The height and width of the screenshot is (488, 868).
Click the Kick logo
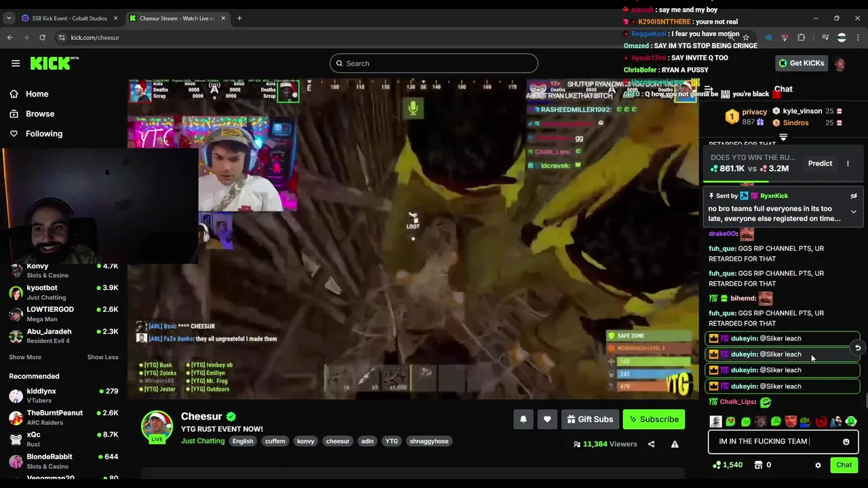coord(54,63)
